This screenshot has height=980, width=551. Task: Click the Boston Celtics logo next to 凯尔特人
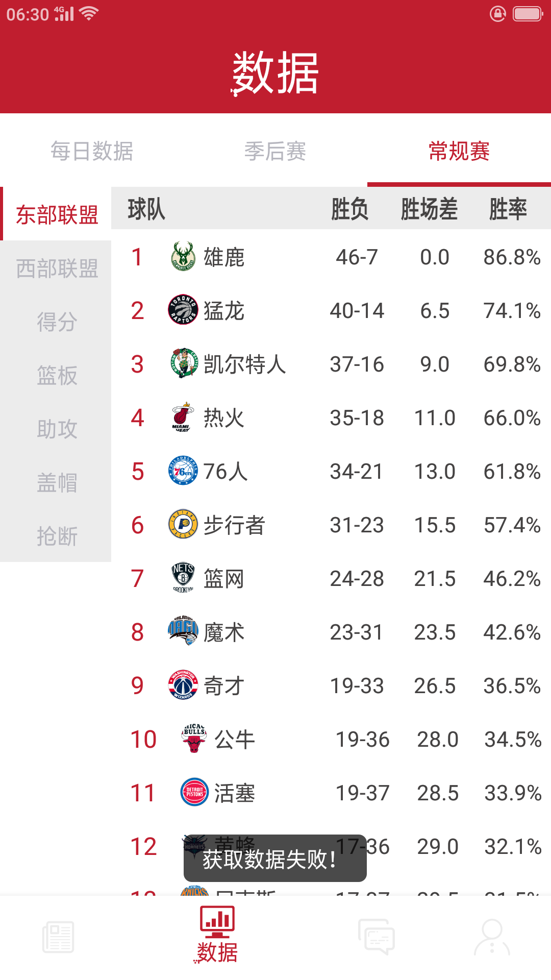[x=184, y=364]
